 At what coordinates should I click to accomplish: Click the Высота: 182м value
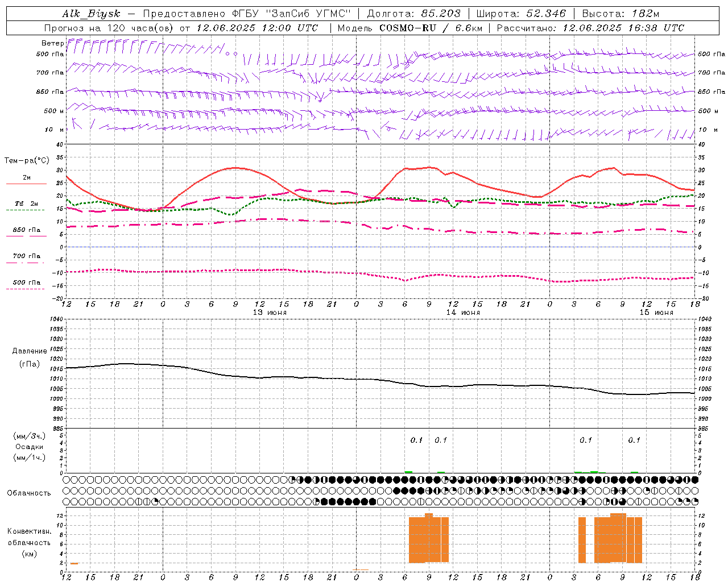coord(621,14)
